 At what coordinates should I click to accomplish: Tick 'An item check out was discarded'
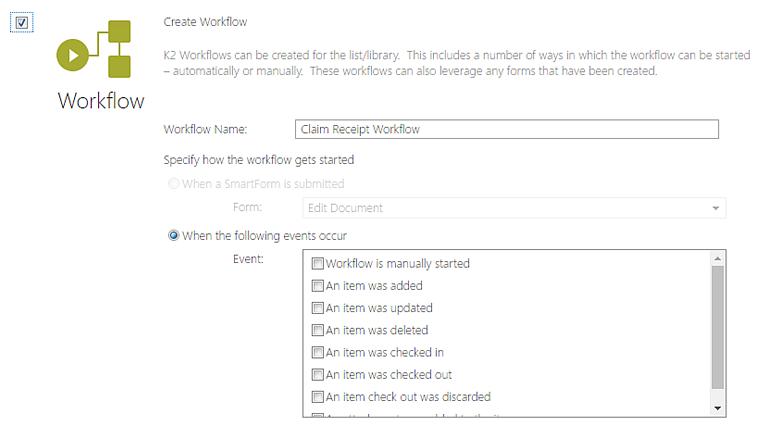[318, 397]
